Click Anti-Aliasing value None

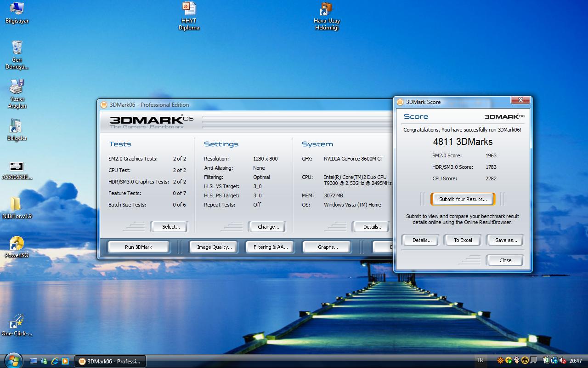(259, 168)
